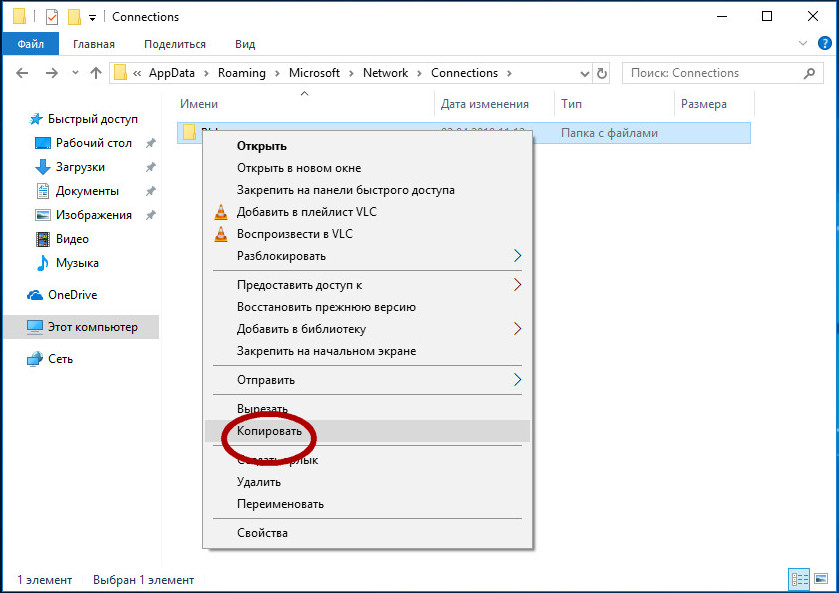Image resolution: width=839 pixels, height=593 pixels.
Task: Expand the ribbon with the chevron
Action: pyautogui.click(x=802, y=44)
